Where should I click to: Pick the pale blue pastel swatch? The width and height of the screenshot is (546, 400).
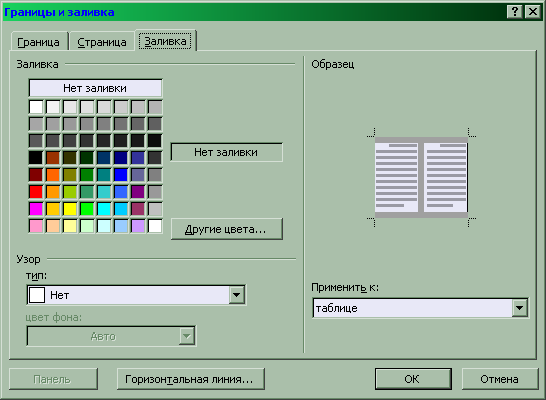click(121, 226)
